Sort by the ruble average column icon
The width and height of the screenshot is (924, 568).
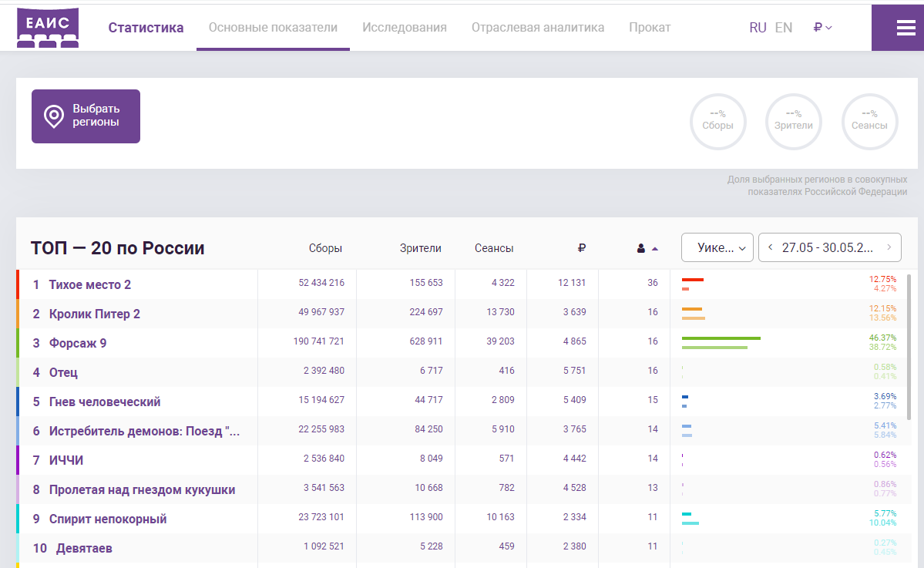click(x=582, y=248)
